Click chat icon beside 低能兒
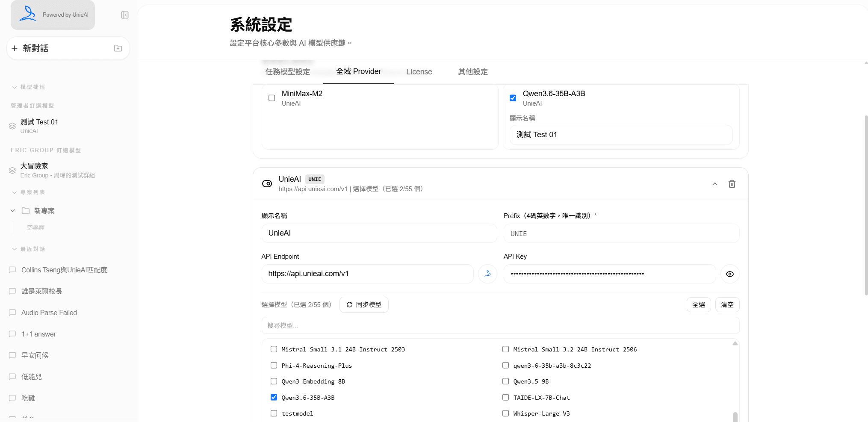The width and height of the screenshot is (868, 422). coord(12,377)
